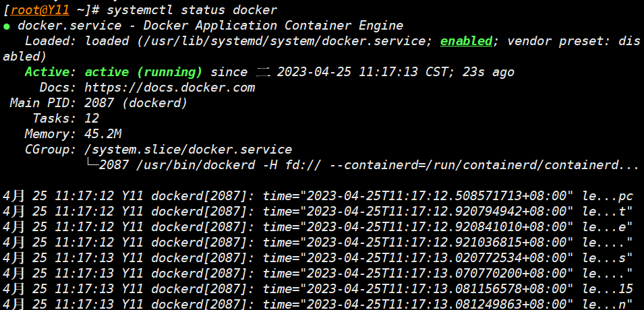Click the truncated --containerd=/run/containerd/containerd... argument
This screenshot has height=310, width=644.
coord(488,165)
